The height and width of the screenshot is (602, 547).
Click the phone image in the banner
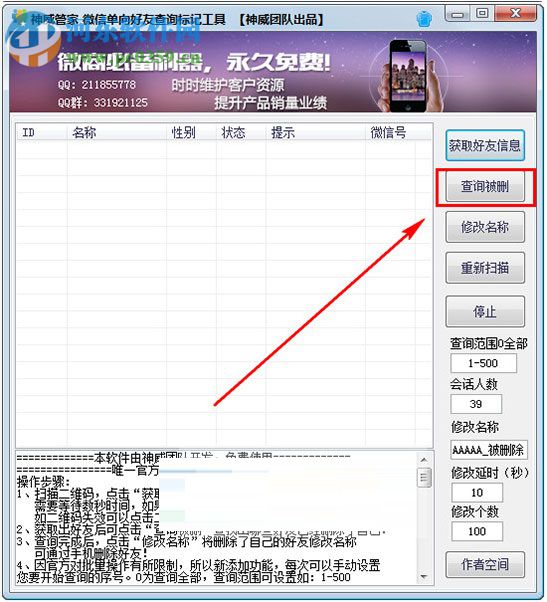coord(408,75)
